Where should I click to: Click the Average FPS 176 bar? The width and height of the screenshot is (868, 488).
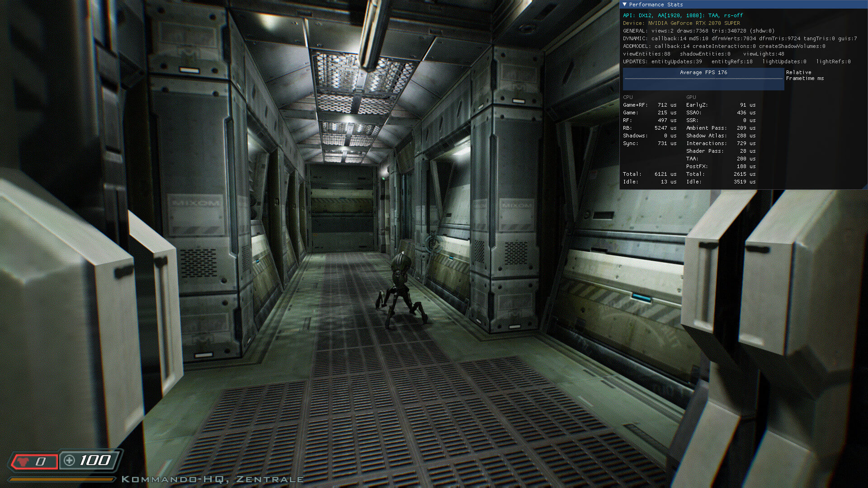703,75
